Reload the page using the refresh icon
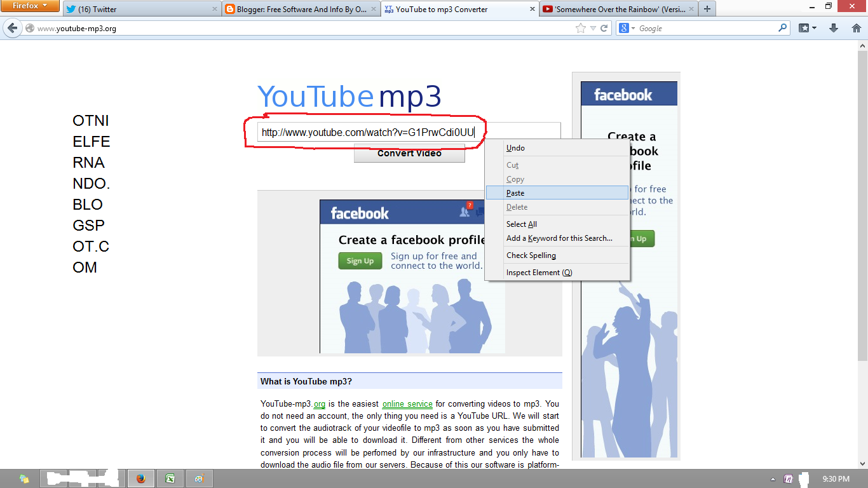Image resolution: width=868 pixels, height=488 pixels. click(x=604, y=28)
